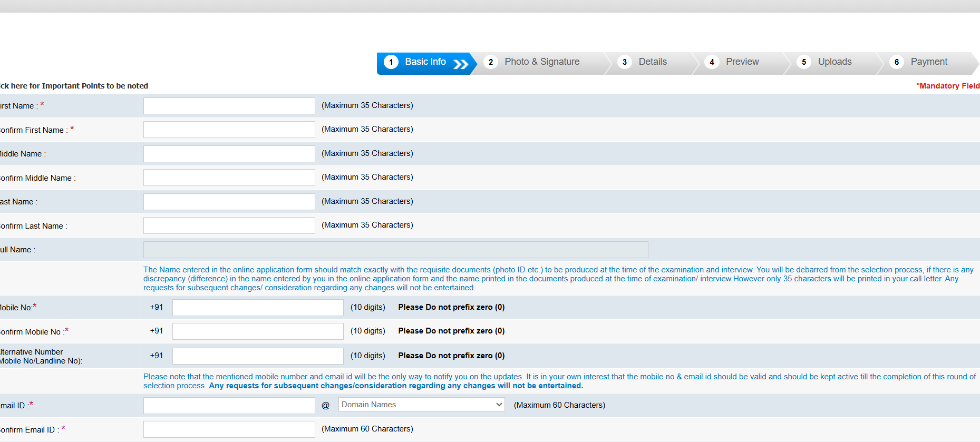This screenshot has width=980, height=442.
Task: Click the Confirm First Name field
Action: 229,130
